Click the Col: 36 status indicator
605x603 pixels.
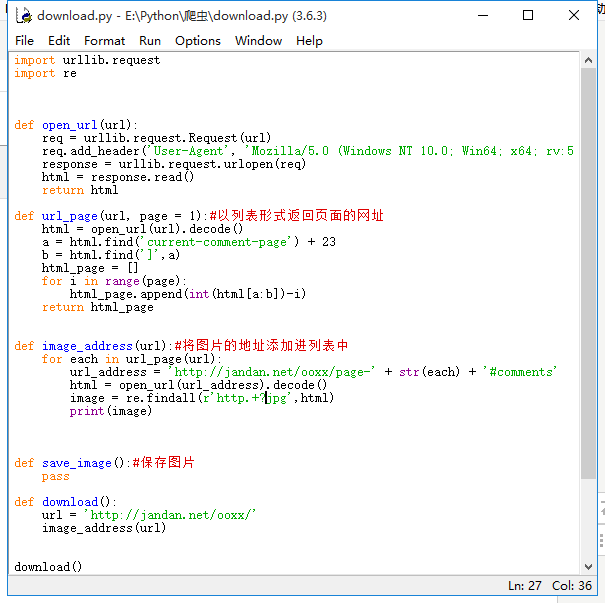pos(573,586)
